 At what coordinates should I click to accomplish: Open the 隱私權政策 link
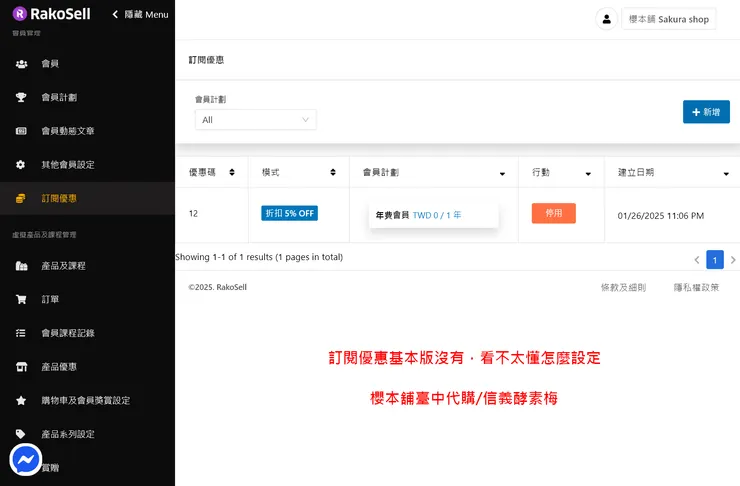tap(696, 287)
